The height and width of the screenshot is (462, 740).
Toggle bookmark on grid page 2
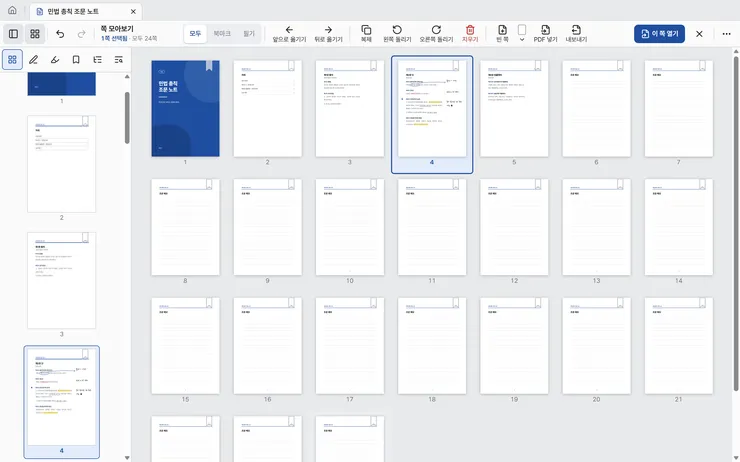pyautogui.click(x=291, y=66)
